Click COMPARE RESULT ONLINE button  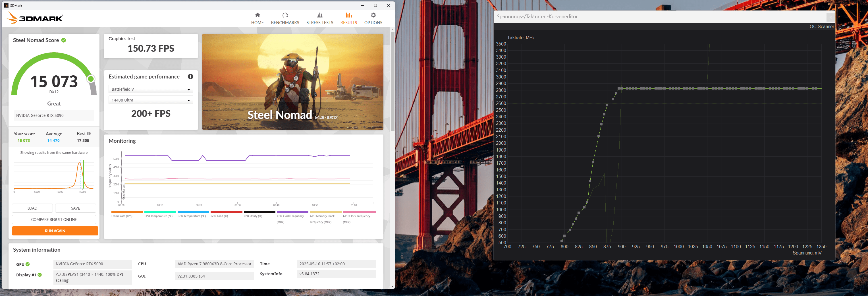(x=54, y=220)
